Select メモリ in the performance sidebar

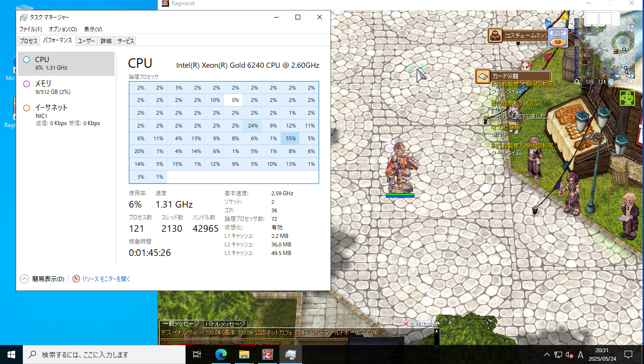(x=66, y=87)
